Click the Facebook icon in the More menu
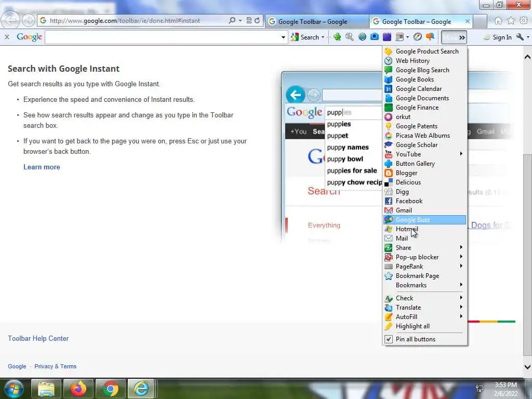This screenshot has height=399, width=532. point(389,201)
